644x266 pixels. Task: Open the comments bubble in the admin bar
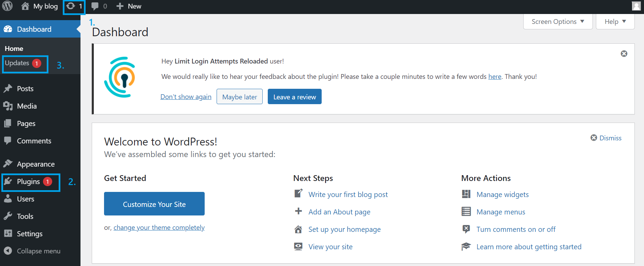[95, 6]
